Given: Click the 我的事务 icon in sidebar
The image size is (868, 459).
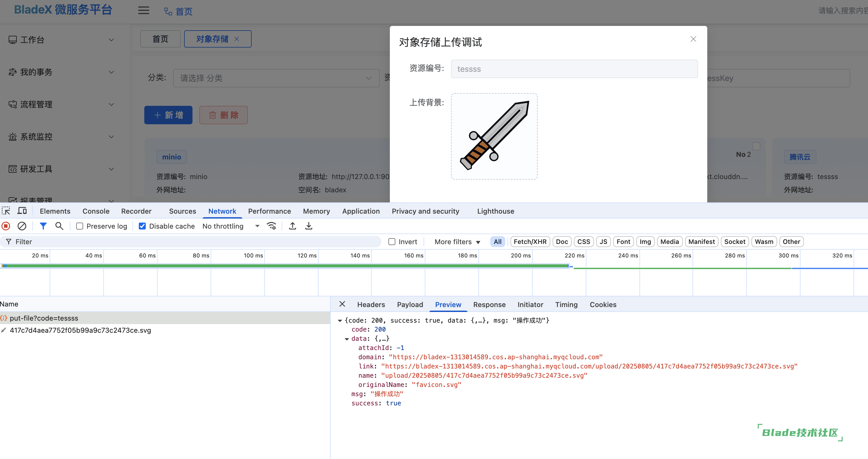Looking at the screenshot, I should point(12,72).
